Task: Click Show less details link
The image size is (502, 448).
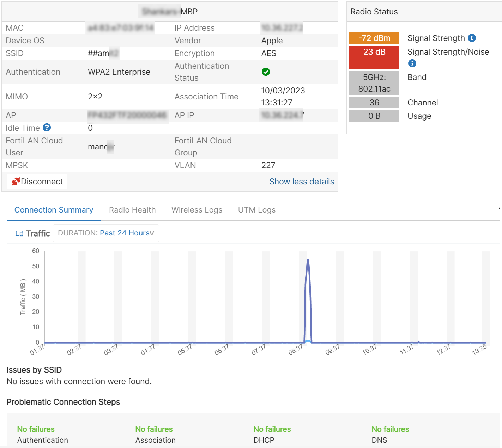Action: point(302,182)
